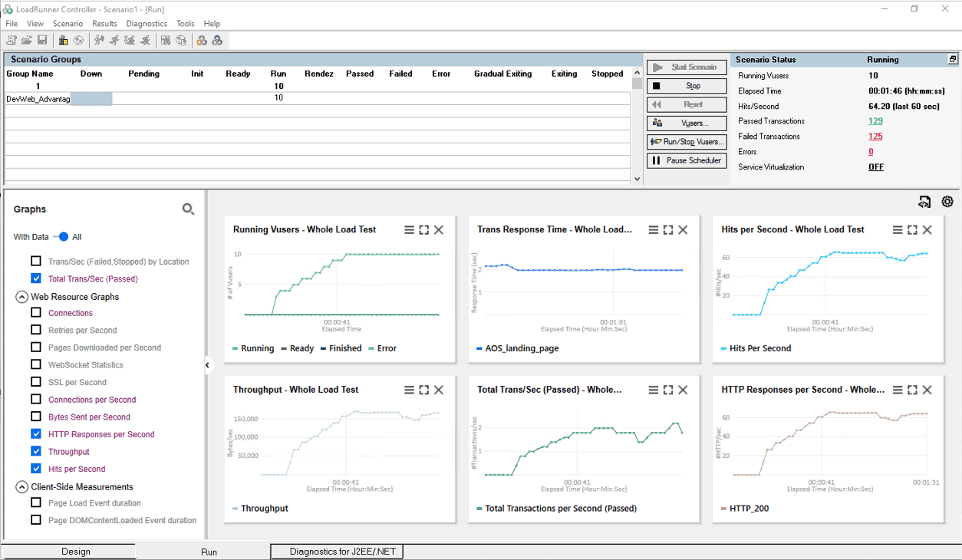Viewport: 962px width, 560px height.
Task: Collapse the Client-Side Measurements section
Action: click(x=21, y=487)
